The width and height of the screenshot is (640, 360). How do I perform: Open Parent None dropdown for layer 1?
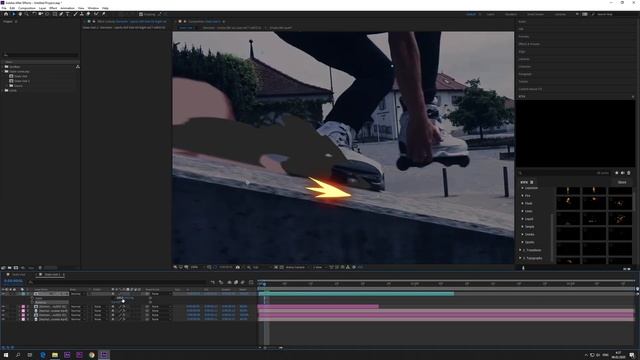(x=161, y=294)
